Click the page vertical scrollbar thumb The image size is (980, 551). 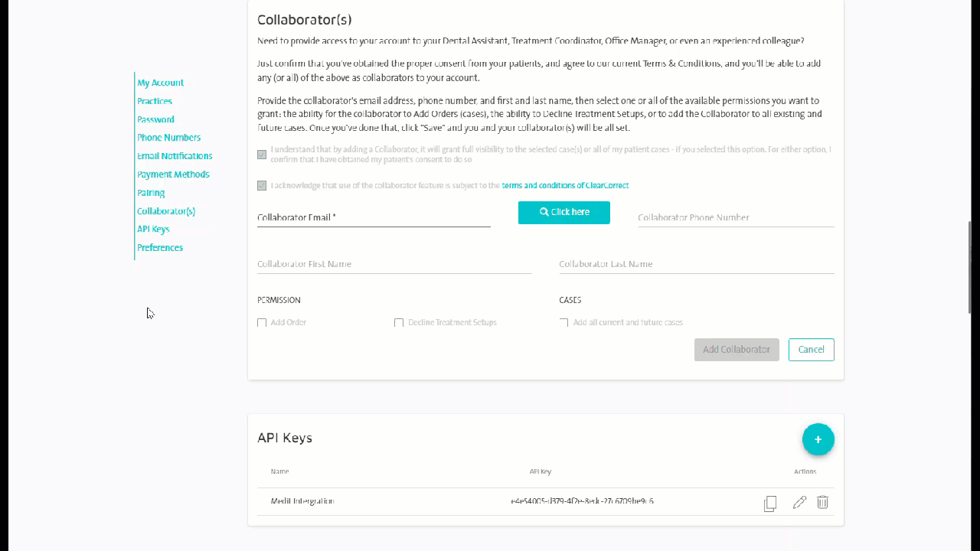coord(971,268)
